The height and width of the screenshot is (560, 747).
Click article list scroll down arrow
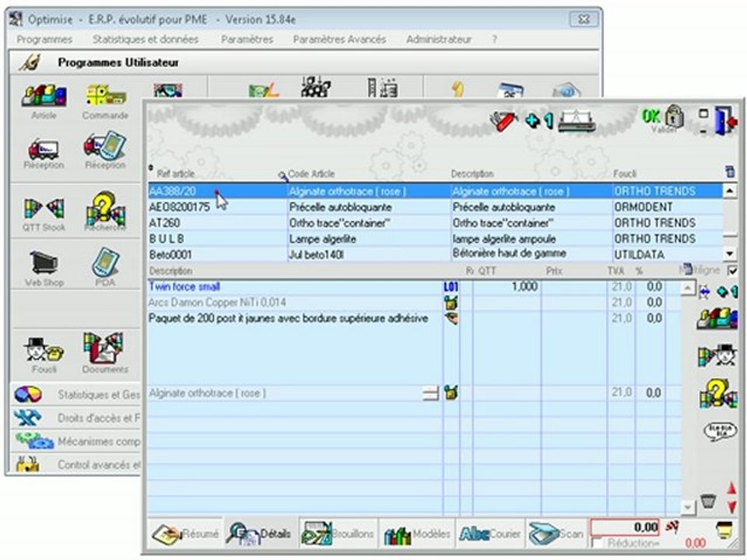pyautogui.click(x=729, y=254)
